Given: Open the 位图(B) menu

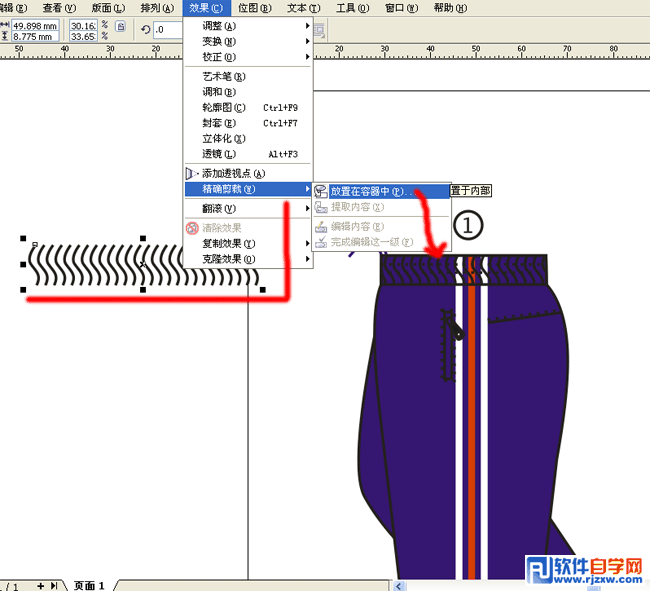Looking at the screenshot, I should 255,8.
